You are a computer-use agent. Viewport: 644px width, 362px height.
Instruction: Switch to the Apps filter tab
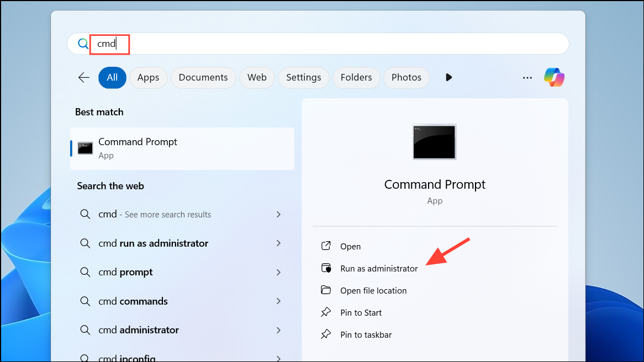pos(148,78)
